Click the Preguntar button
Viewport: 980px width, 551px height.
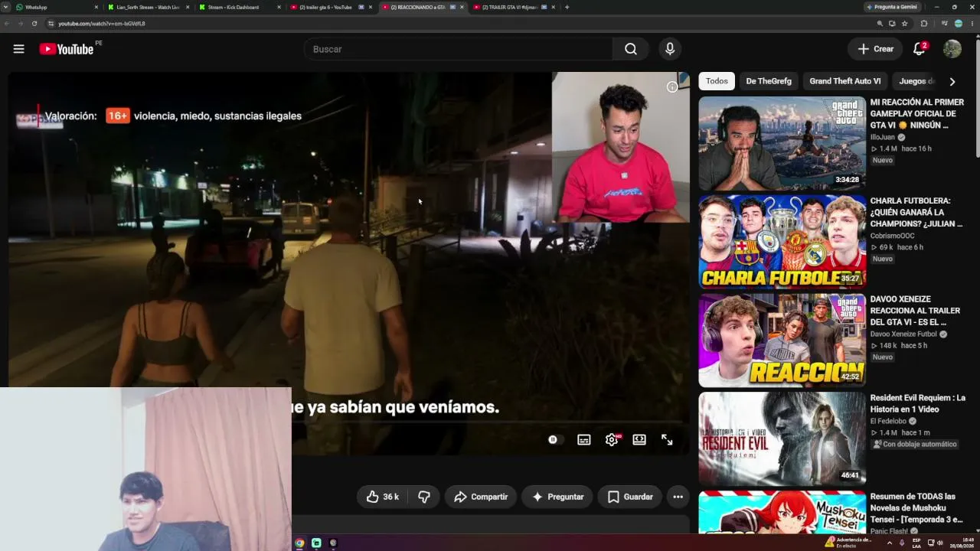click(x=557, y=497)
